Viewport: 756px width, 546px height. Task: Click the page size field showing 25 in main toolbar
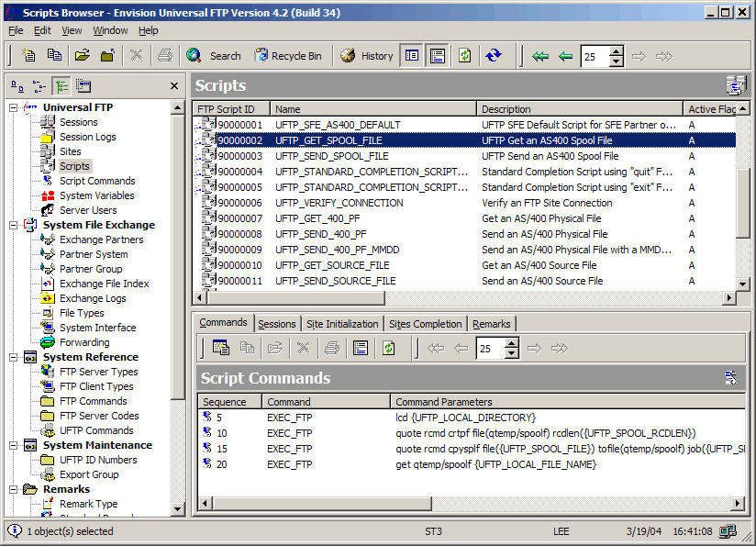595,56
